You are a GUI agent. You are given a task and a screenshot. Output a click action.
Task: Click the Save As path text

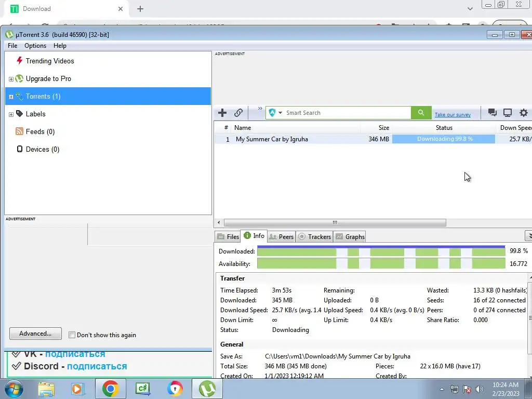point(338,356)
